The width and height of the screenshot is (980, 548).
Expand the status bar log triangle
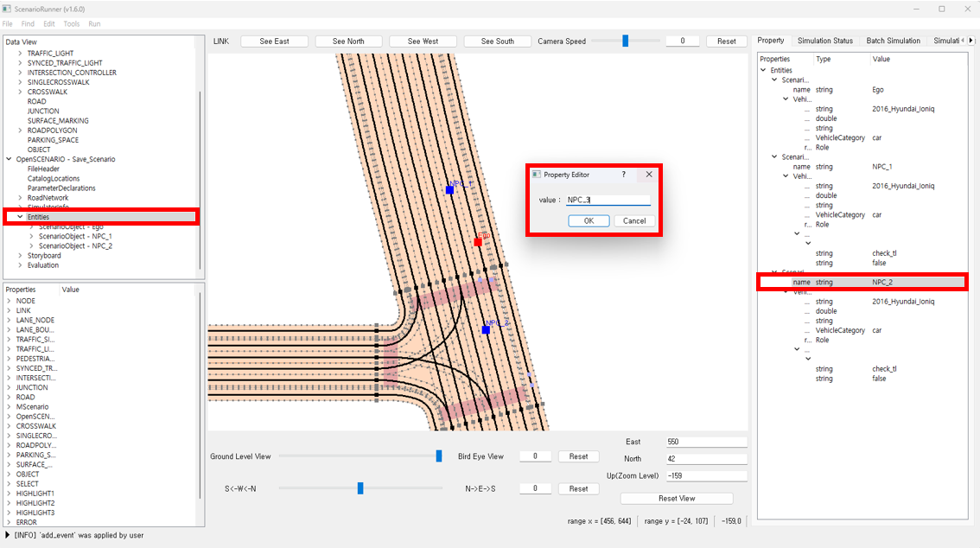coord(8,536)
